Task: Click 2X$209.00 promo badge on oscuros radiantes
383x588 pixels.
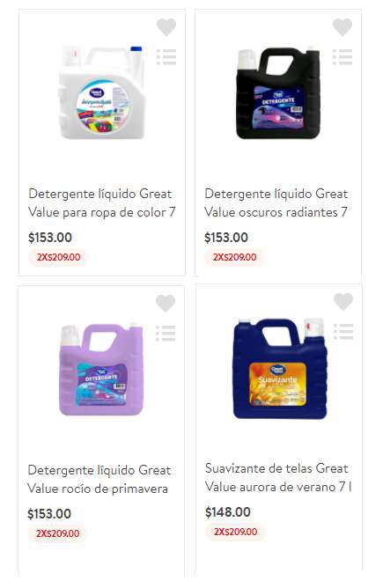Action: coord(234,257)
